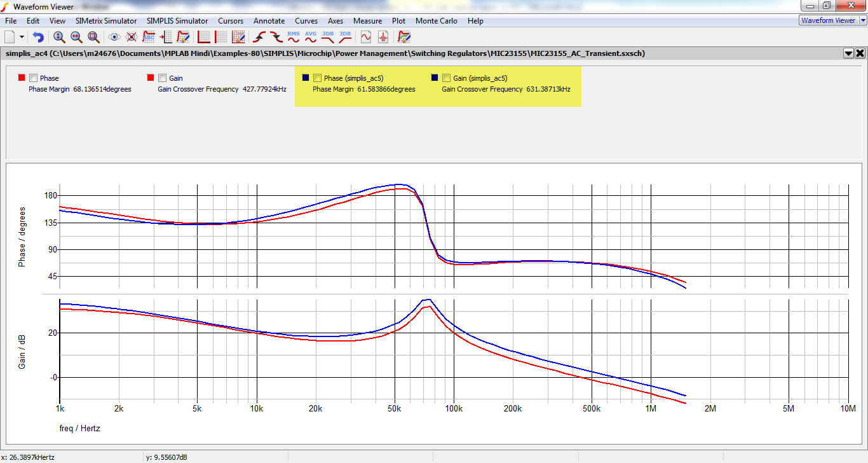Click the RMS measurement icon
Screen dimensions: 868x463
coord(294,37)
